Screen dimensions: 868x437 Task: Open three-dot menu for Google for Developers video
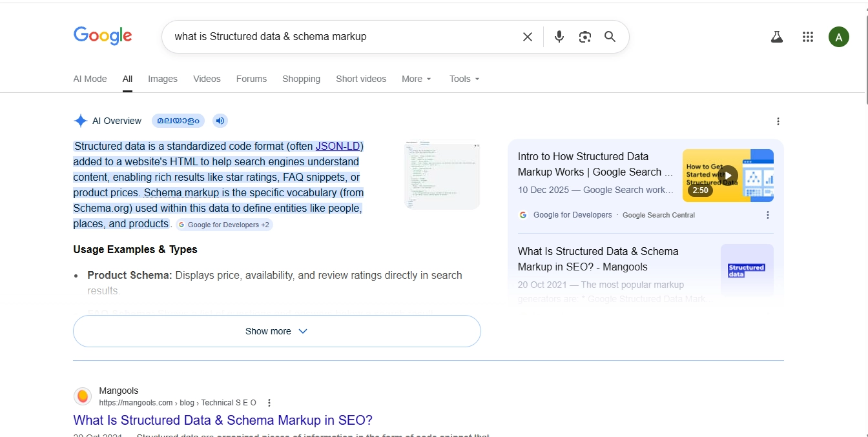(x=768, y=215)
